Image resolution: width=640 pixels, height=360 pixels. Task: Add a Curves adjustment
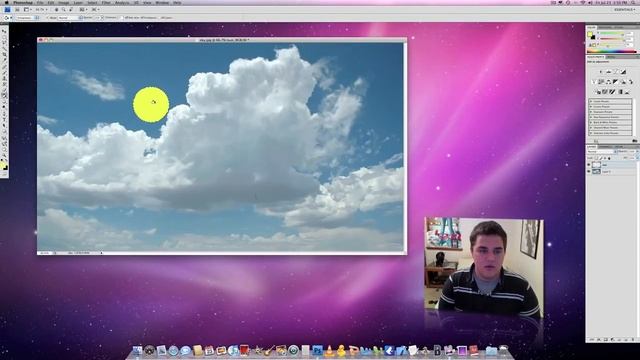616,72
